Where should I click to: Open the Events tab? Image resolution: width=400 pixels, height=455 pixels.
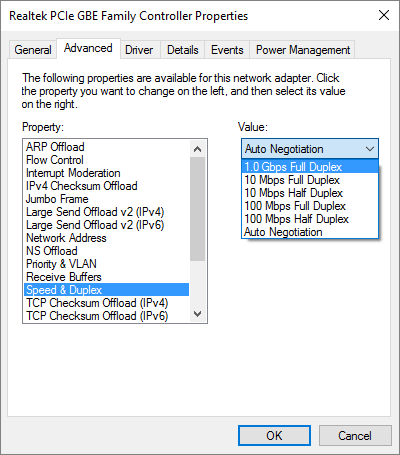pos(227,50)
